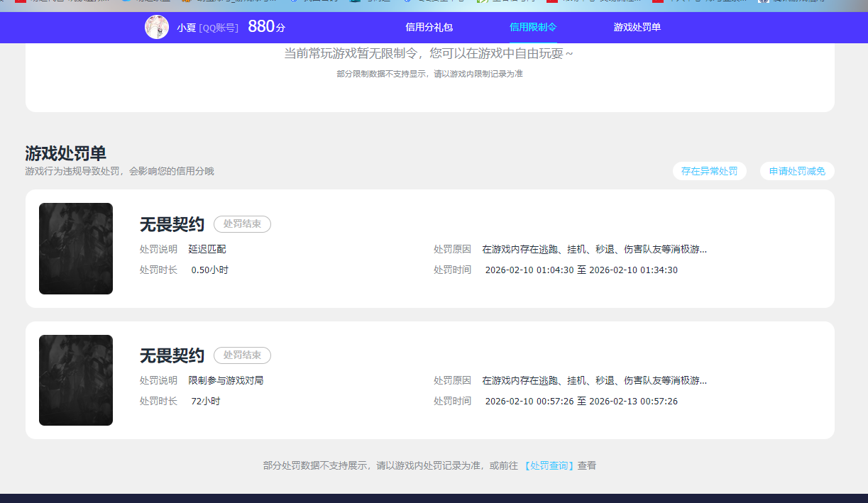The height and width of the screenshot is (503, 868).
Task: Click 处罚结束 badge on the 72小时 card
Action: [242, 355]
